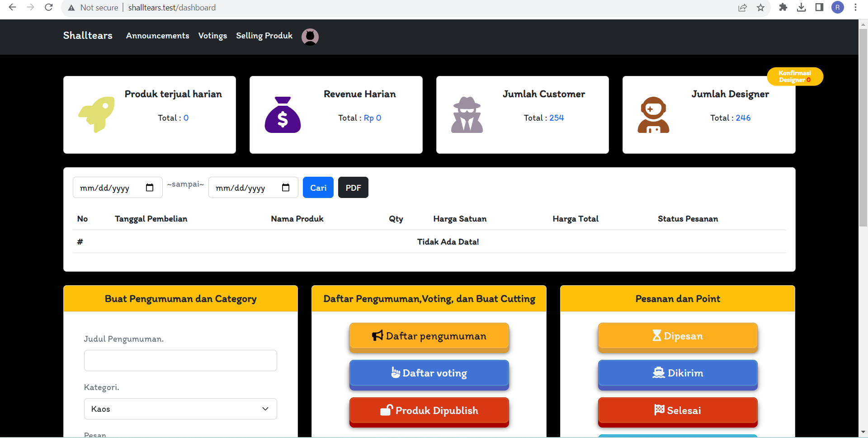The height and width of the screenshot is (438, 868).
Task: Toggle the browser side panel icon
Action: tap(819, 7)
